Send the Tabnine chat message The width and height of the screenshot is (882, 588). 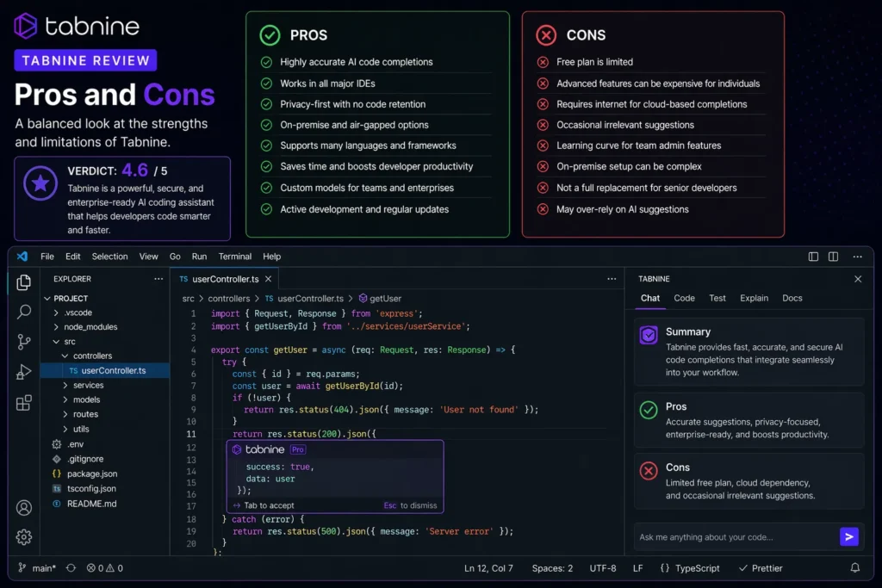point(848,537)
